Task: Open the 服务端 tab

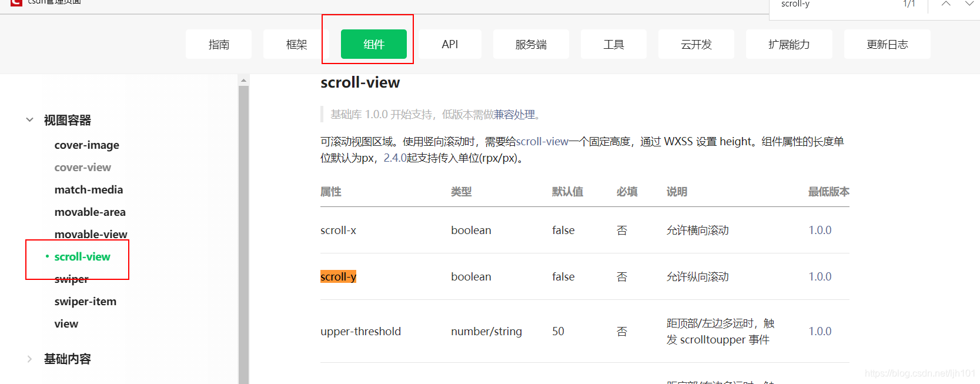Action: click(531, 44)
